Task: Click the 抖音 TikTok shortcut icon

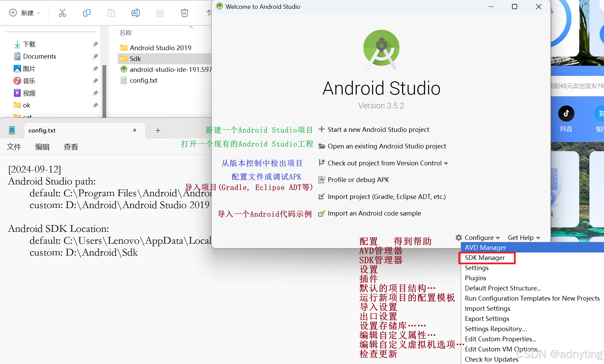Action: click(566, 114)
